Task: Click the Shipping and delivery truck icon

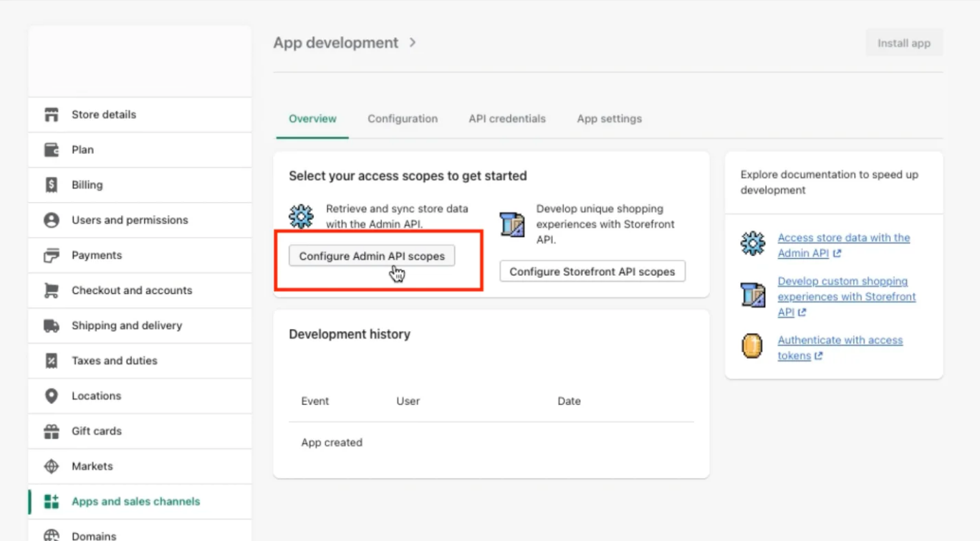Action: click(x=52, y=325)
